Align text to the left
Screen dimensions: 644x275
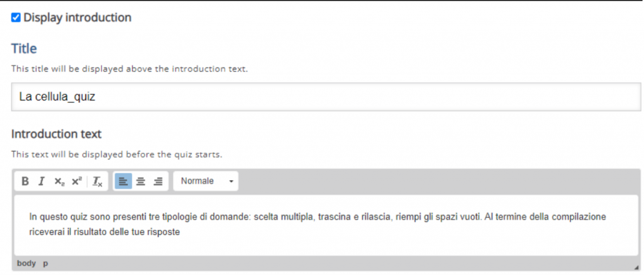click(123, 181)
